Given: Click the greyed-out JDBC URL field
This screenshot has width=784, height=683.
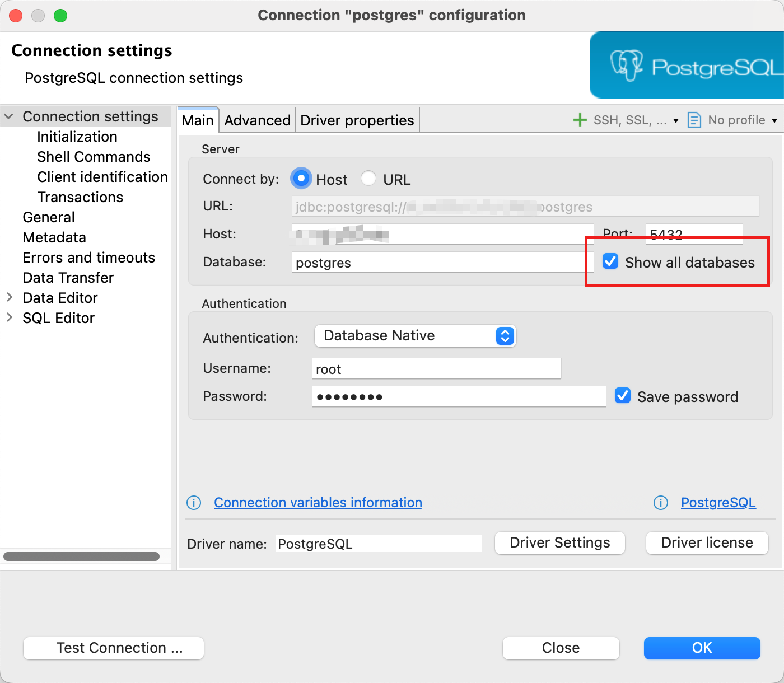Looking at the screenshot, I should pyautogui.click(x=526, y=206).
